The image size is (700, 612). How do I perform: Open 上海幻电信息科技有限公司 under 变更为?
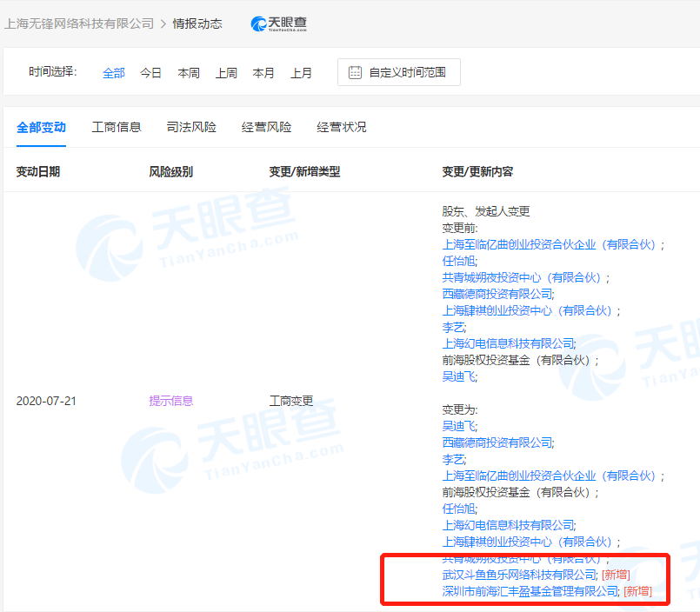pos(508,525)
